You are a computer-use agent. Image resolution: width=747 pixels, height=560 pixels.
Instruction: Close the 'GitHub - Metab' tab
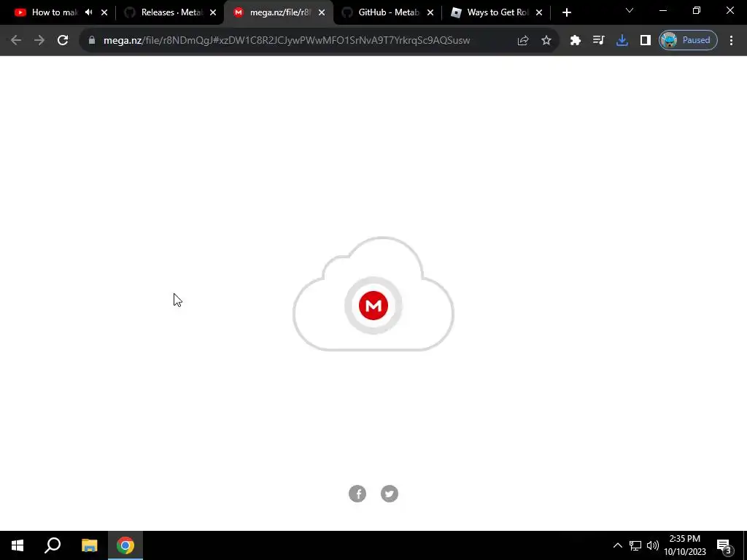coord(430,13)
